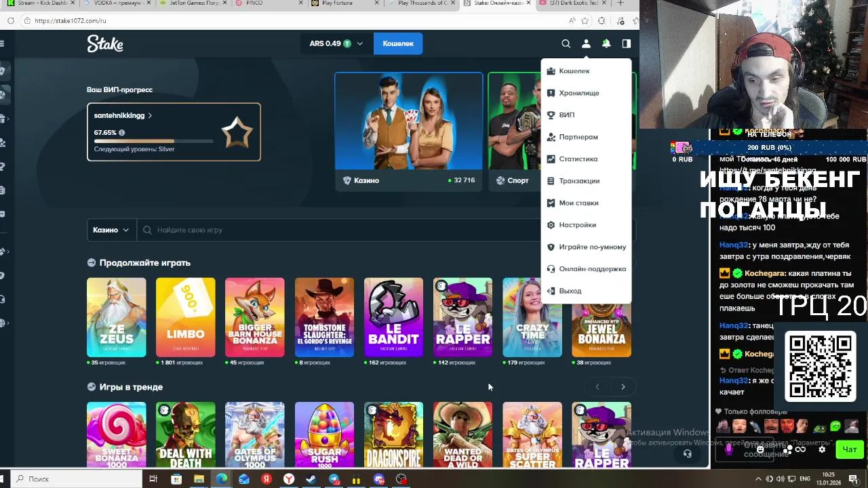
Task: Click the browser address bar URL
Action: coord(71,21)
